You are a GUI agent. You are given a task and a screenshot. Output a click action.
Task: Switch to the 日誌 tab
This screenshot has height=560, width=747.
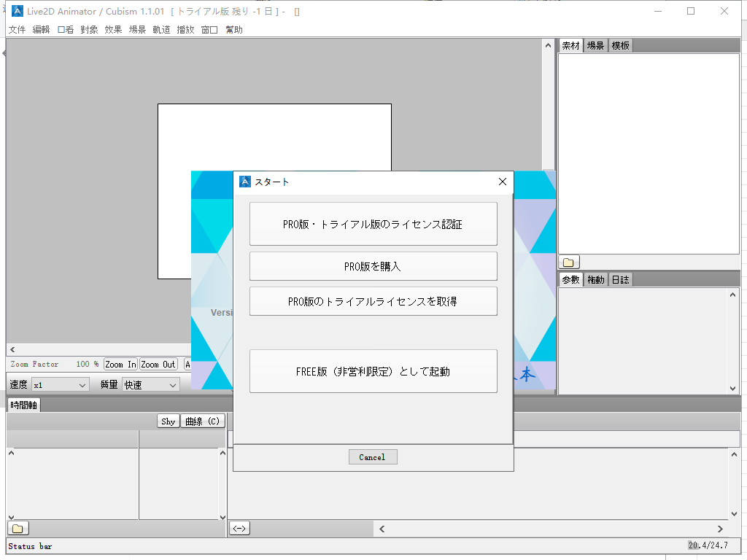click(x=620, y=280)
